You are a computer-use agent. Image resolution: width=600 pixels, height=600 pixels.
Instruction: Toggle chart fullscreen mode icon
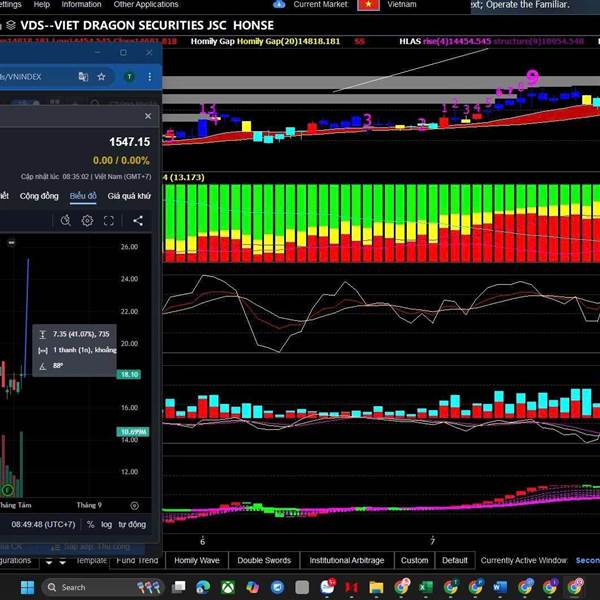coord(109,220)
